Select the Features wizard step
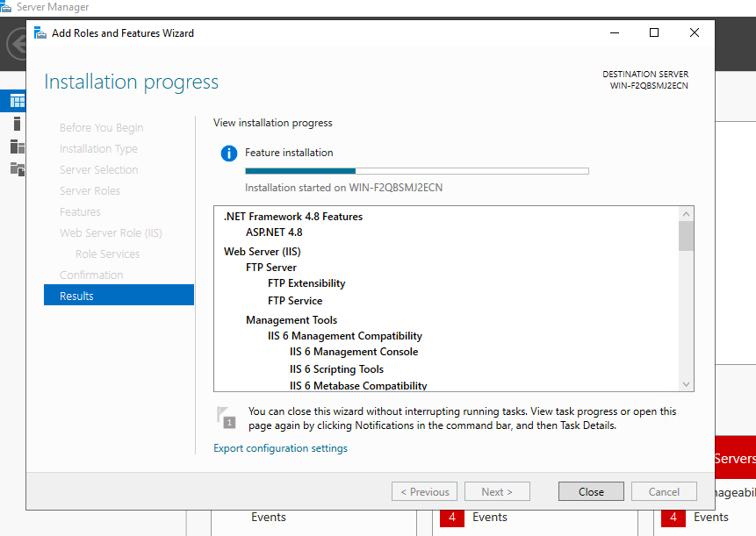This screenshot has width=756, height=536. pyautogui.click(x=80, y=212)
